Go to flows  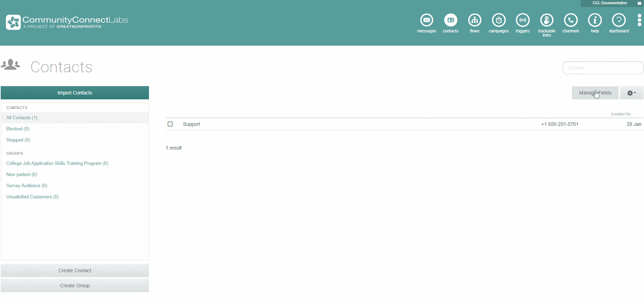coord(475,23)
